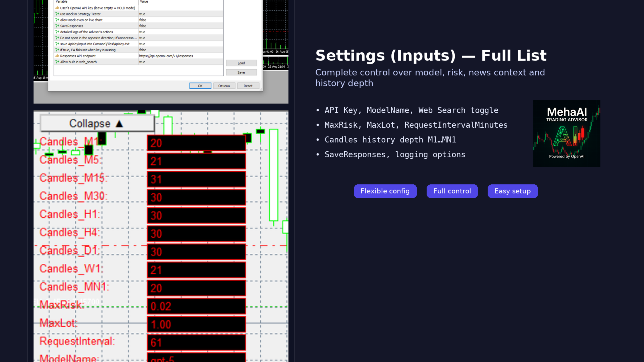The image size is (644, 362).
Task: Click the 'Settings (Inputs) — Full List' heading
Action: point(431,56)
